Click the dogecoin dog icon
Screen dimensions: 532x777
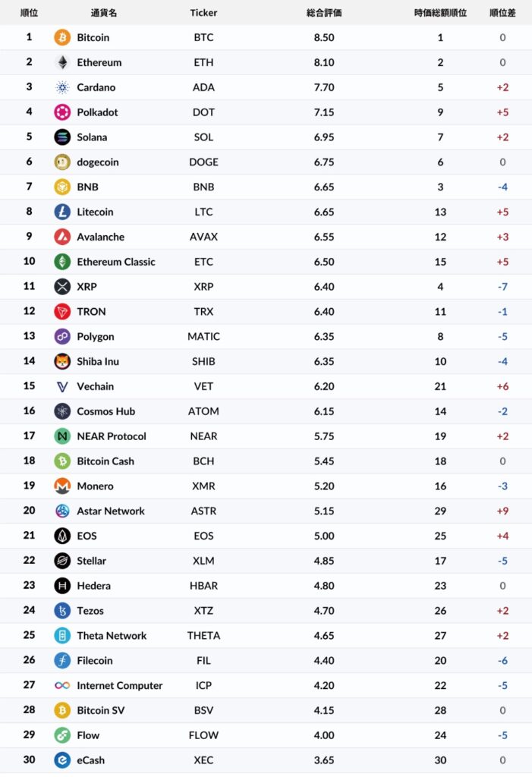(x=62, y=162)
